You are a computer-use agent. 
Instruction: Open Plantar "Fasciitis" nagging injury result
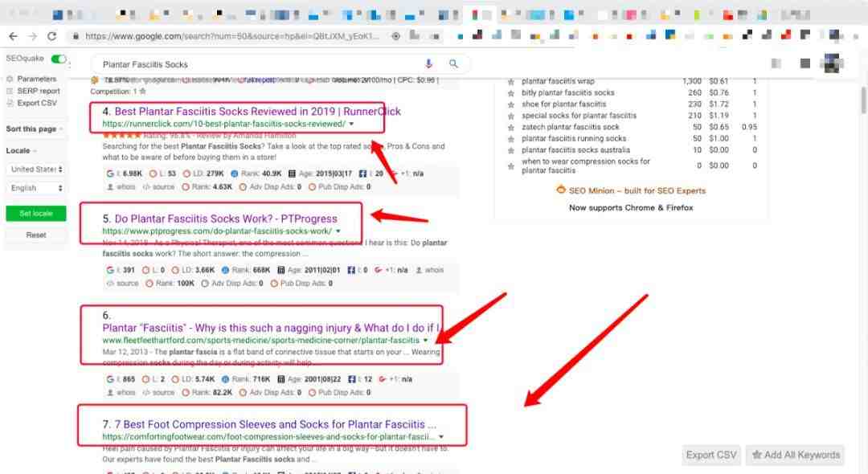tap(272, 328)
